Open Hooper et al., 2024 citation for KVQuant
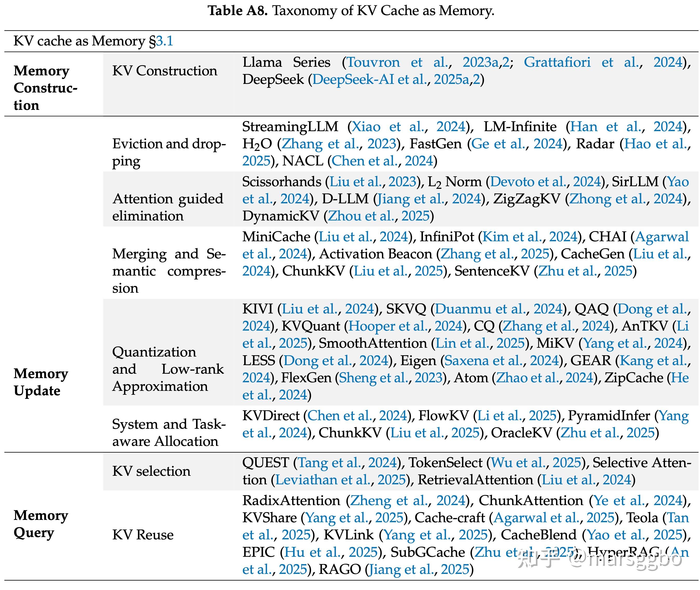 (405, 326)
